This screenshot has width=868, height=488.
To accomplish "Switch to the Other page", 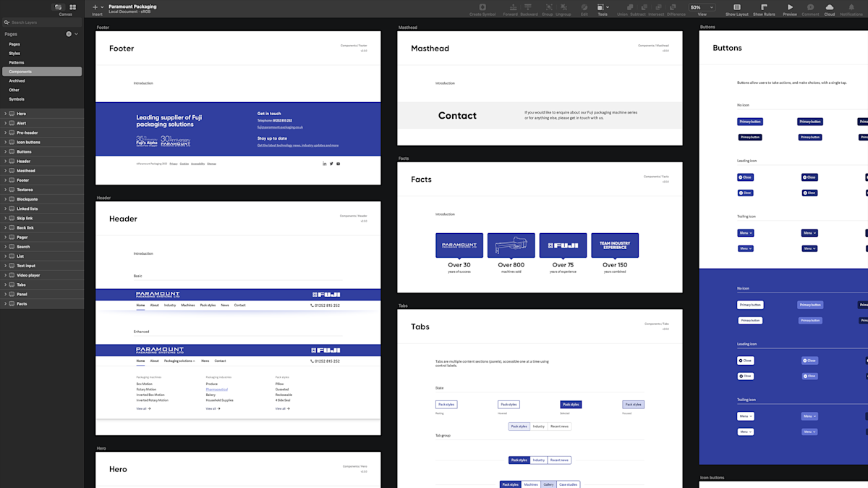I will pyautogui.click(x=14, y=90).
